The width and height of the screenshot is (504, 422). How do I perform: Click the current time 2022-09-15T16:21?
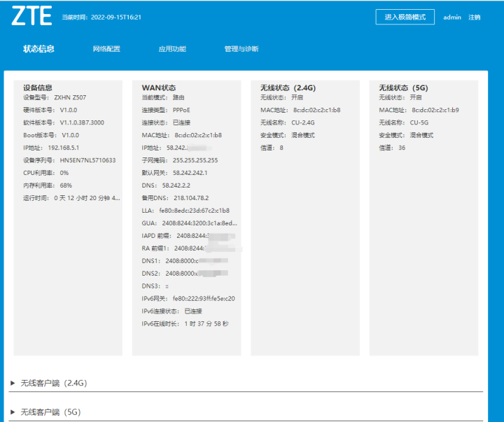116,17
